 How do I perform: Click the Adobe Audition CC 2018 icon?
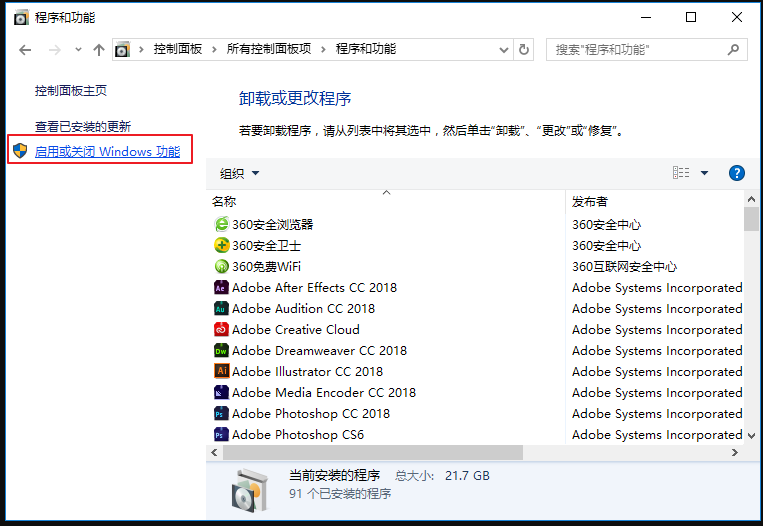click(x=221, y=309)
